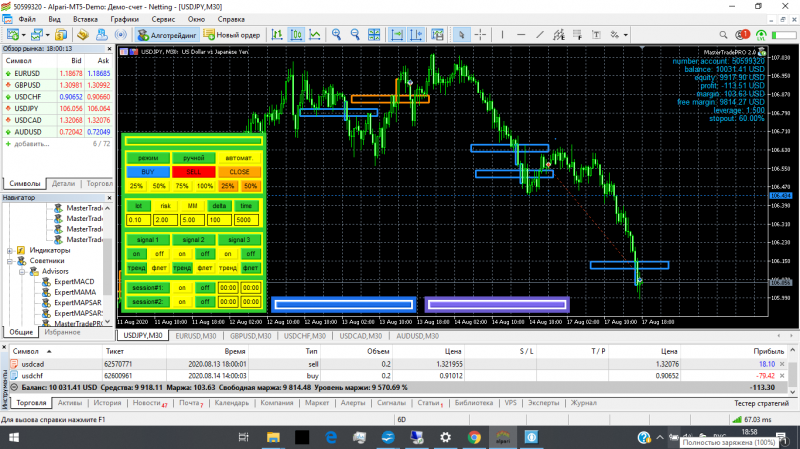The image size is (800, 449).
Task: Click the Алготрейдинг toolbar button
Action: pyautogui.click(x=167, y=35)
